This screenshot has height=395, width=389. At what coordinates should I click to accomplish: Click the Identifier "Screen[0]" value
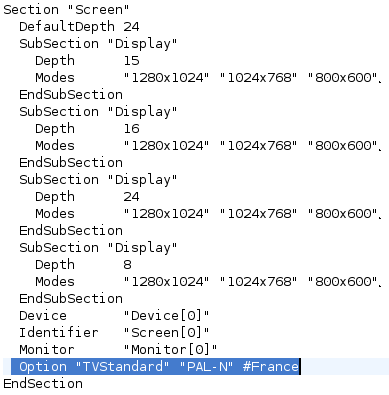(166, 333)
